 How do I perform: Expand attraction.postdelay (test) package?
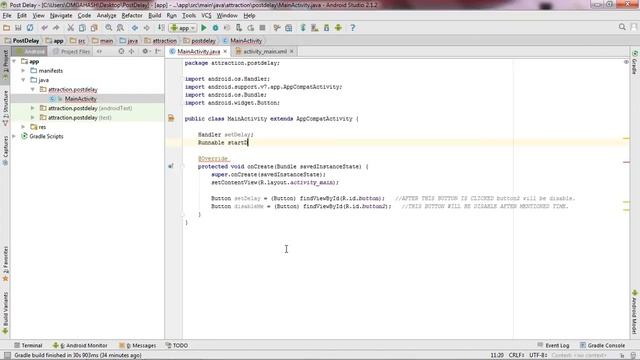pyautogui.click(x=33, y=118)
